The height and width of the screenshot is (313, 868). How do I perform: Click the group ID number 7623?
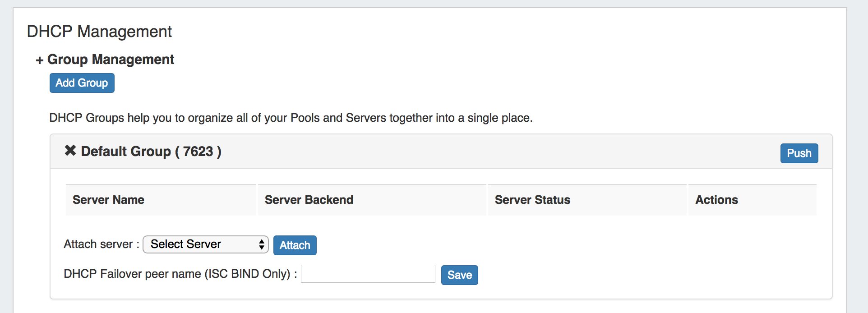[x=198, y=152]
